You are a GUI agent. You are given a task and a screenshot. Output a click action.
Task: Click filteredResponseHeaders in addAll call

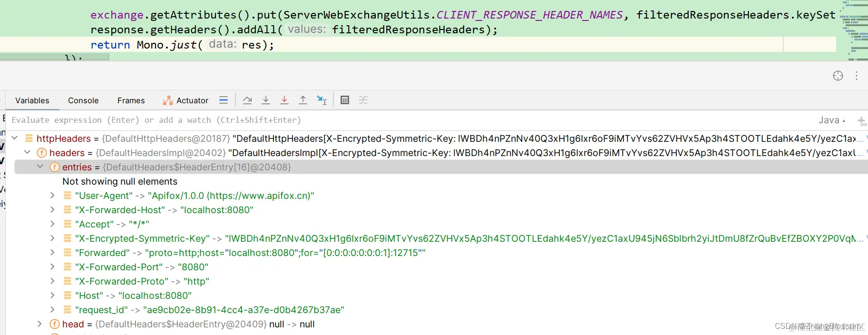(x=409, y=30)
